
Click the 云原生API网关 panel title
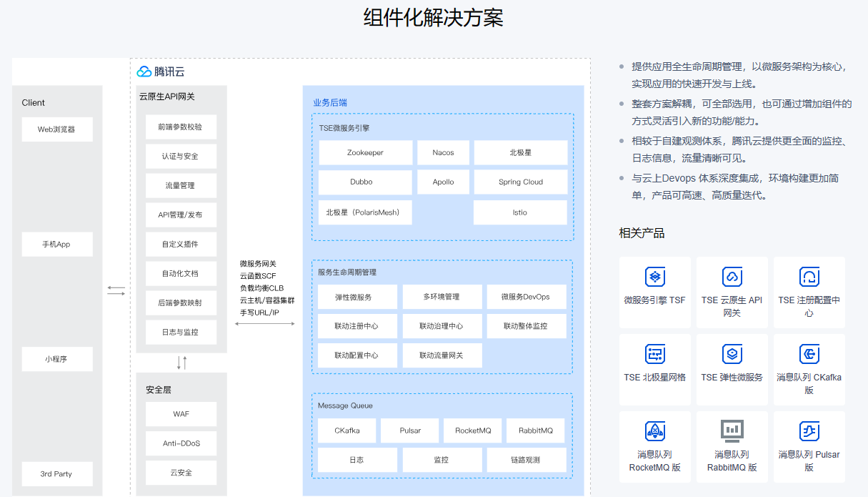point(166,97)
